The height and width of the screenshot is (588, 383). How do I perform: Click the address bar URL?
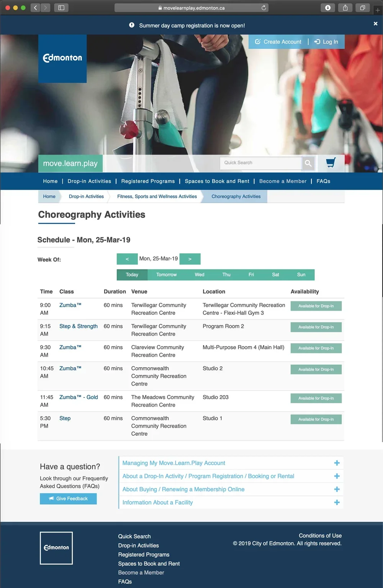[x=191, y=8]
